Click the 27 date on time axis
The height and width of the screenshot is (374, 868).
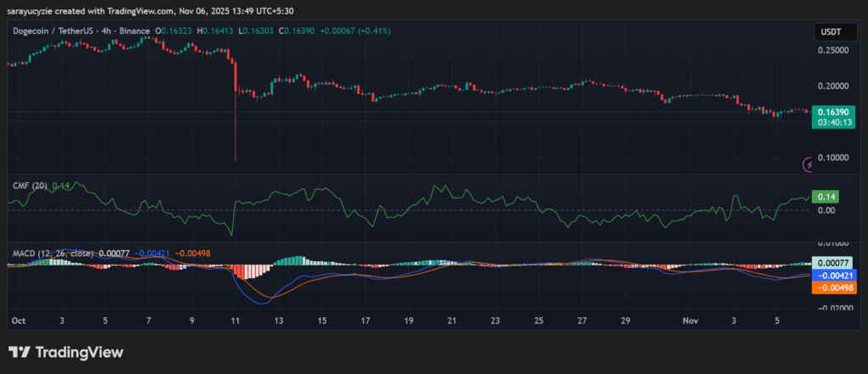(582, 321)
